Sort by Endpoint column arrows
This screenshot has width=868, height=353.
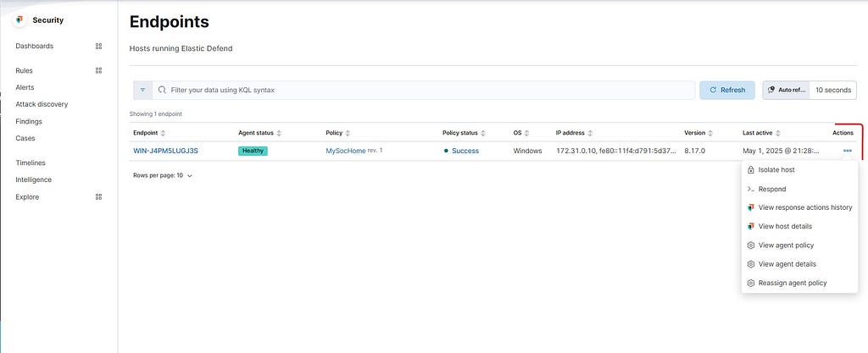click(163, 133)
